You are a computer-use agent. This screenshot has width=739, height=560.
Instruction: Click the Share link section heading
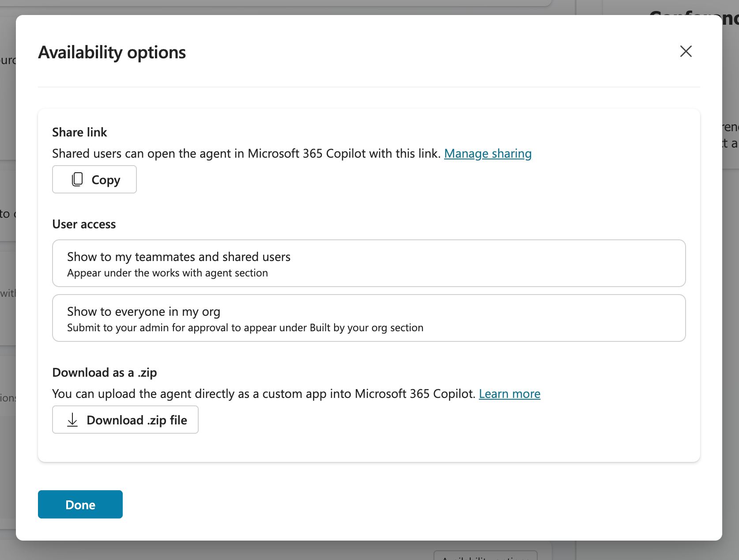[x=79, y=132]
